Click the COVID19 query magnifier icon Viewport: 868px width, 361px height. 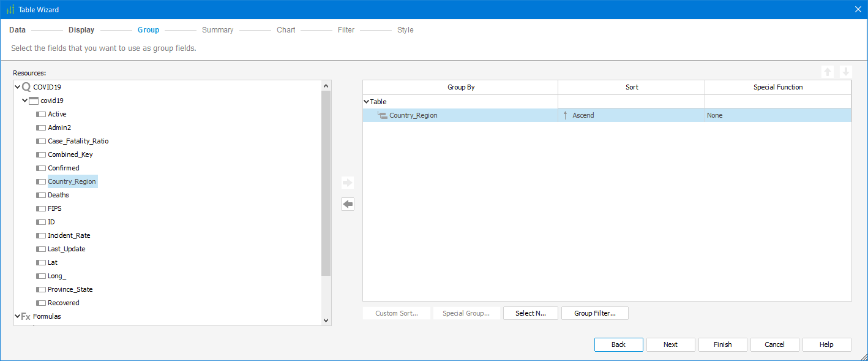(x=26, y=87)
